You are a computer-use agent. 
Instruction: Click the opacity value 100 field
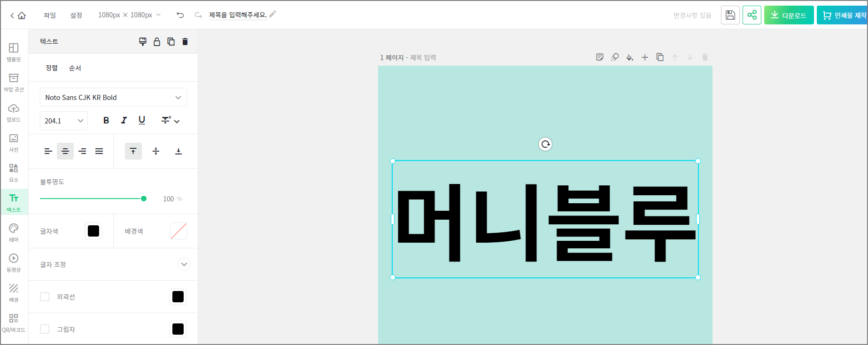[x=169, y=199]
